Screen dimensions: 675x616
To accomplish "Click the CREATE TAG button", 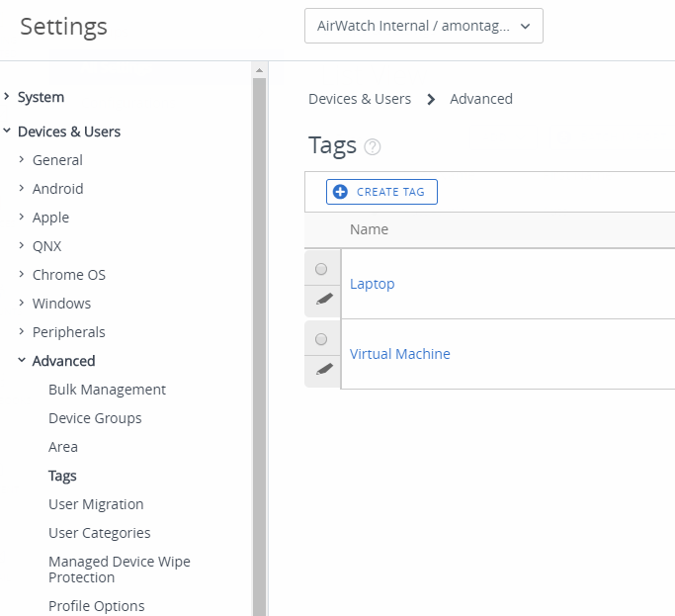I will pos(381,192).
